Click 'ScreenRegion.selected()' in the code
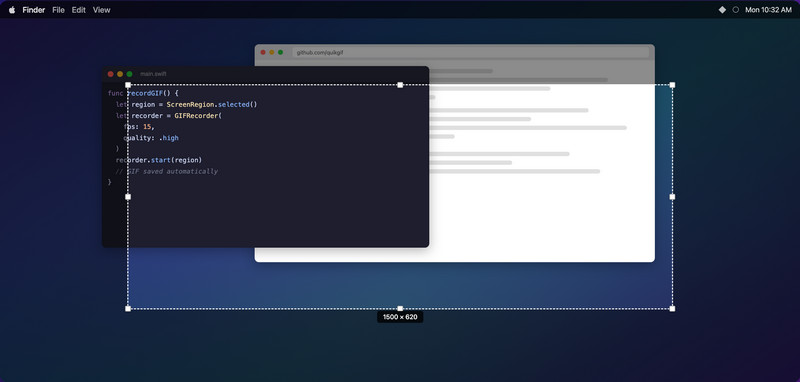 pyautogui.click(x=212, y=105)
